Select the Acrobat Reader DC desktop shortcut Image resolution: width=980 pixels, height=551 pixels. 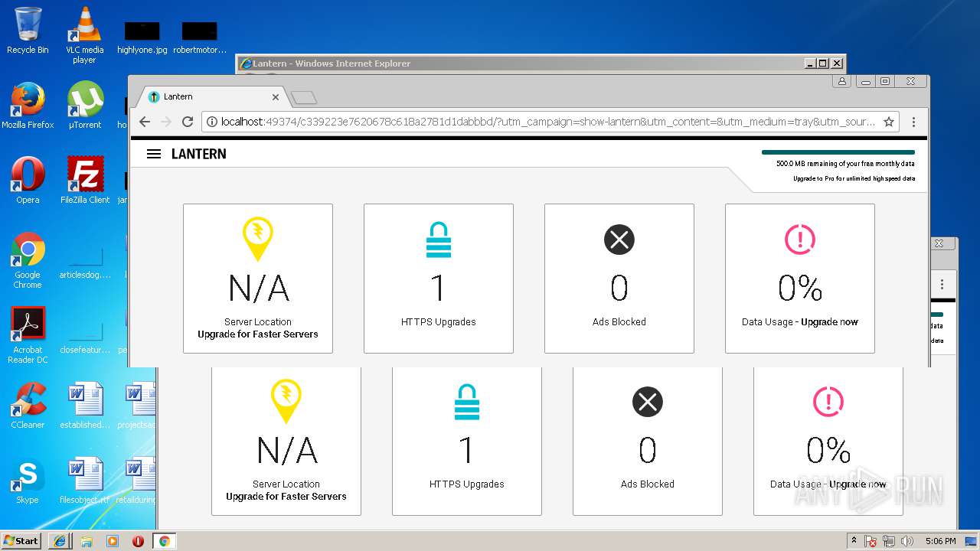point(28,335)
